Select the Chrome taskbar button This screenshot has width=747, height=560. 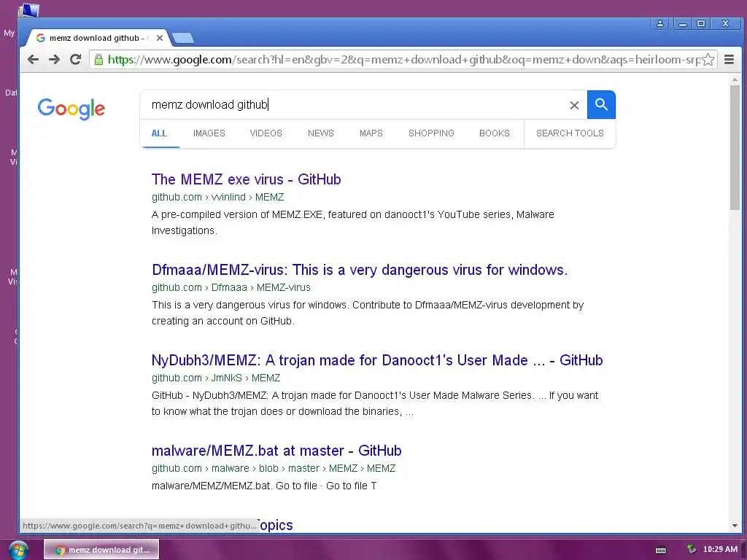(x=101, y=550)
